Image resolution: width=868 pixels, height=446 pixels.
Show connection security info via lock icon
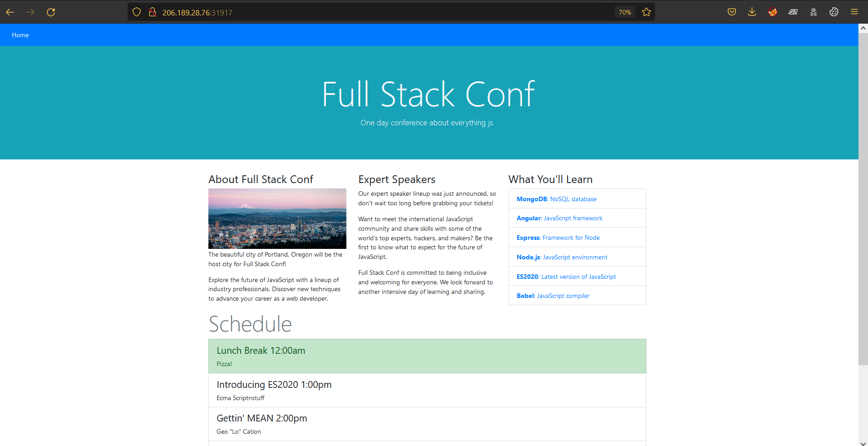pyautogui.click(x=153, y=12)
